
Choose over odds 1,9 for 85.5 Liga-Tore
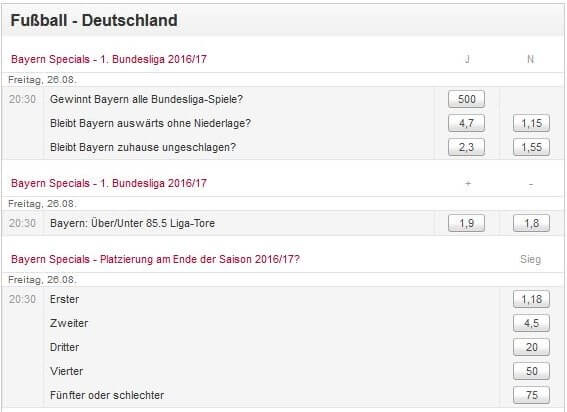(466, 223)
